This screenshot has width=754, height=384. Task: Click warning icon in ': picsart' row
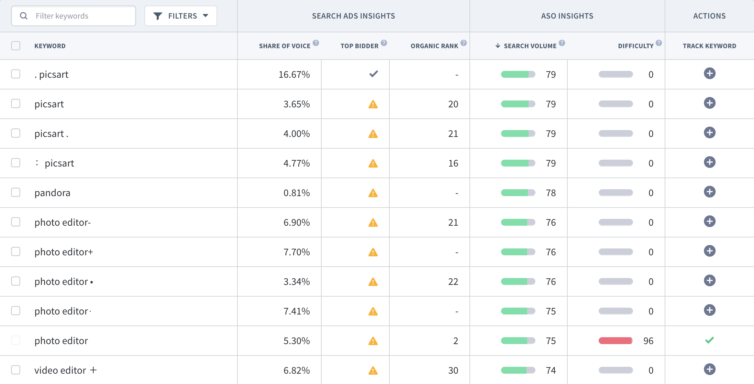coord(373,163)
